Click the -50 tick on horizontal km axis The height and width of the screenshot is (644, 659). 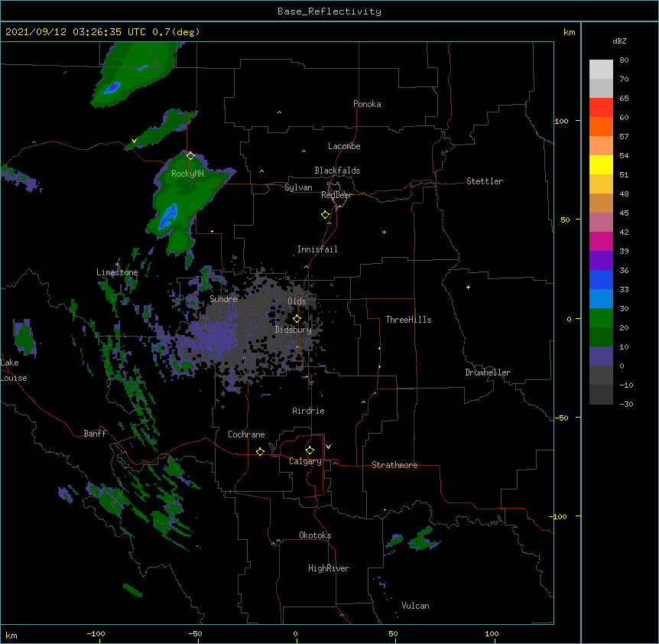click(x=196, y=633)
